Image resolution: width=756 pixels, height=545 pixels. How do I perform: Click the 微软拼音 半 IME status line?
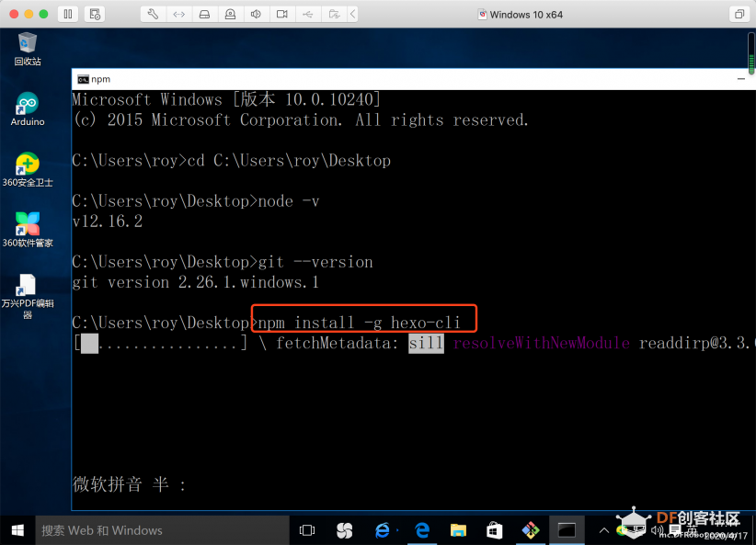click(129, 484)
